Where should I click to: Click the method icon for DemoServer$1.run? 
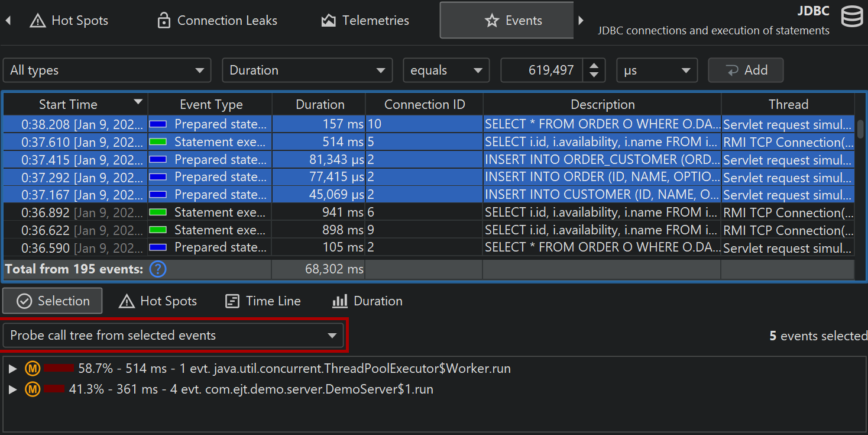click(33, 389)
